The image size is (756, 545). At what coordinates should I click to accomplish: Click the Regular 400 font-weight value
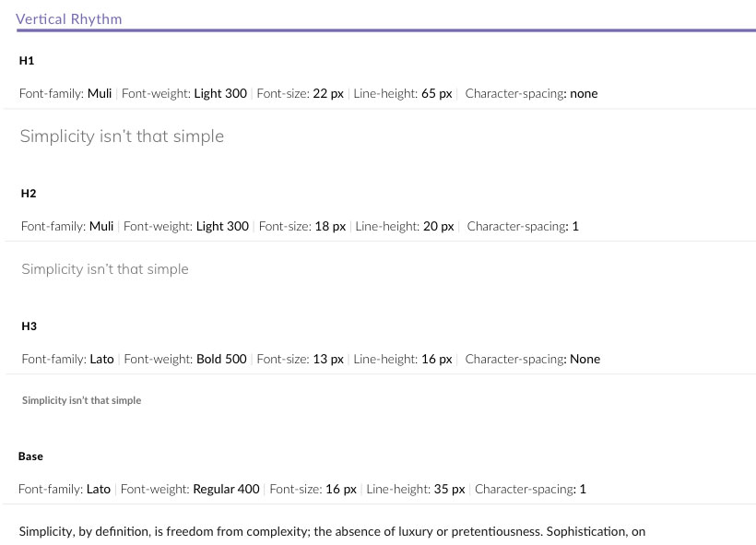(226, 489)
